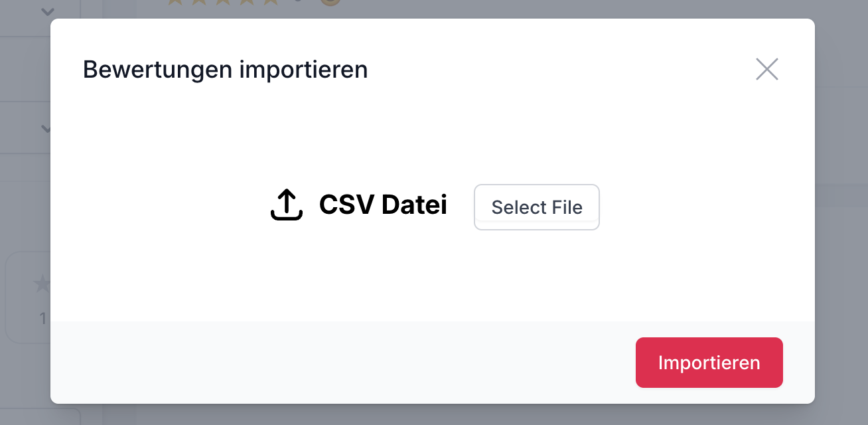
Task: Select the second gold rating star at top
Action: point(198,2)
